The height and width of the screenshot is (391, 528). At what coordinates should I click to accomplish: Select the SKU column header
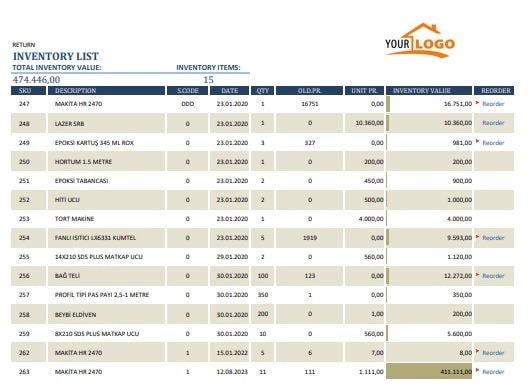(28, 91)
